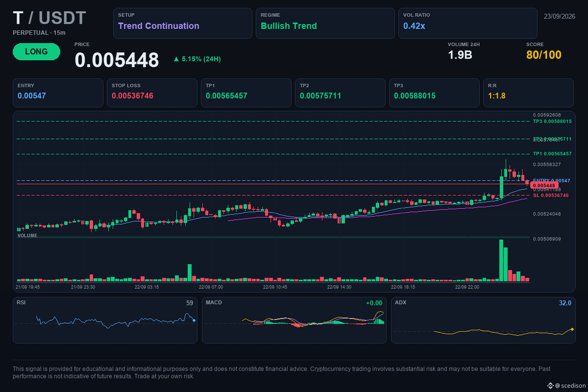Click the TP2 0.00575711 box
Image resolution: width=588 pixels, height=392 pixels.
pyautogui.click(x=340, y=93)
